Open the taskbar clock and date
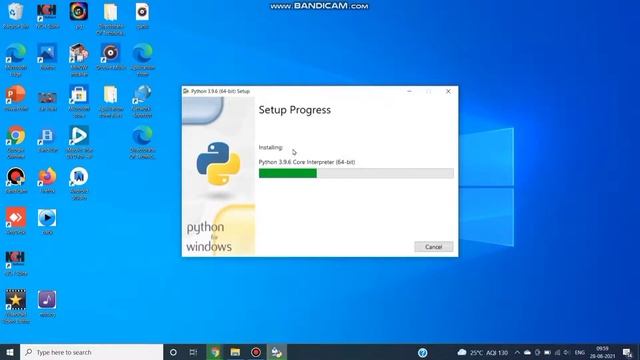 602,352
